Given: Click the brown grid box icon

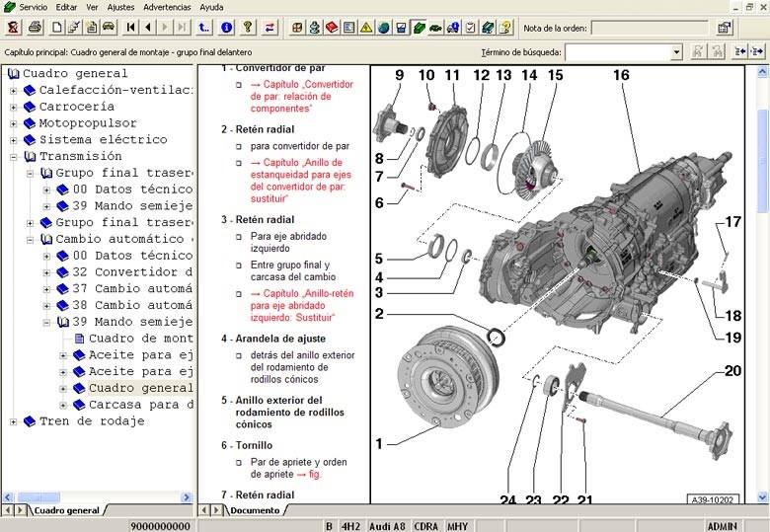Looking at the screenshot, I should (296, 27).
